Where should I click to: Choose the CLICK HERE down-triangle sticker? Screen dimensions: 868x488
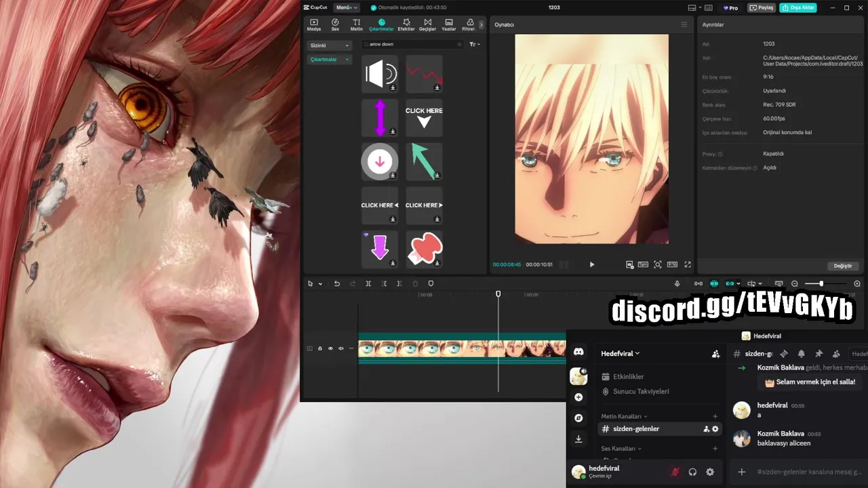[x=425, y=117]
